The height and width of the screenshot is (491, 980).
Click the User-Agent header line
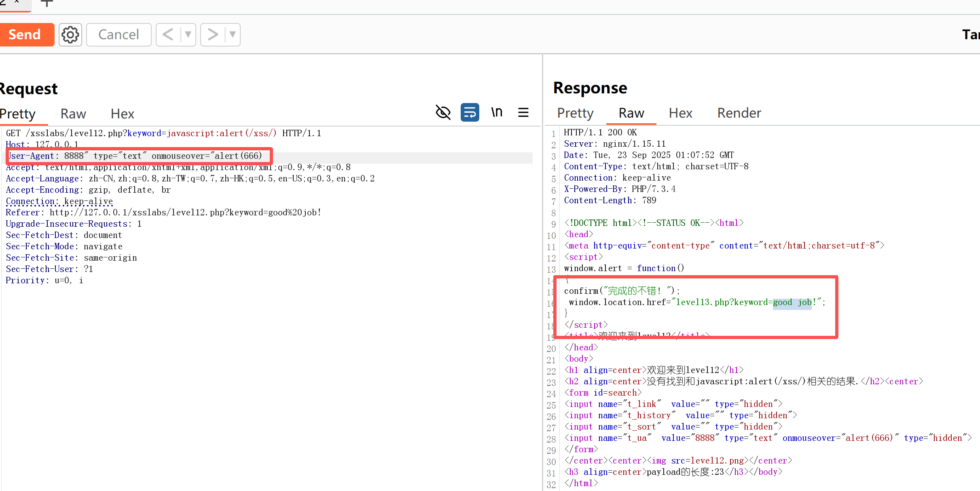tap(135, 156)
